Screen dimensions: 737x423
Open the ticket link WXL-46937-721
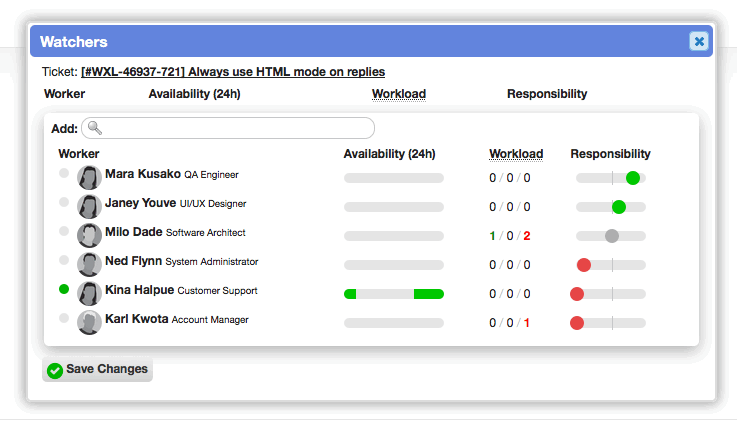(x=233, y=72)
